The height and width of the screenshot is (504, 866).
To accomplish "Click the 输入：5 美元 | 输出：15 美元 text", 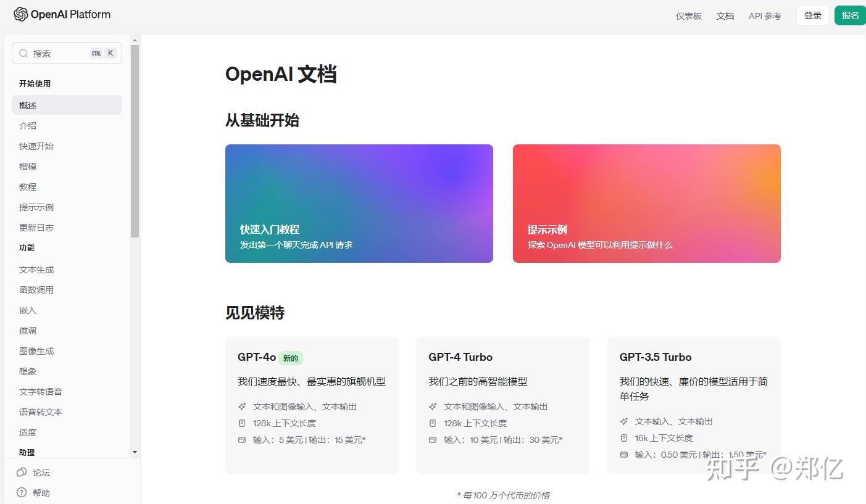I will click(309, 440).
